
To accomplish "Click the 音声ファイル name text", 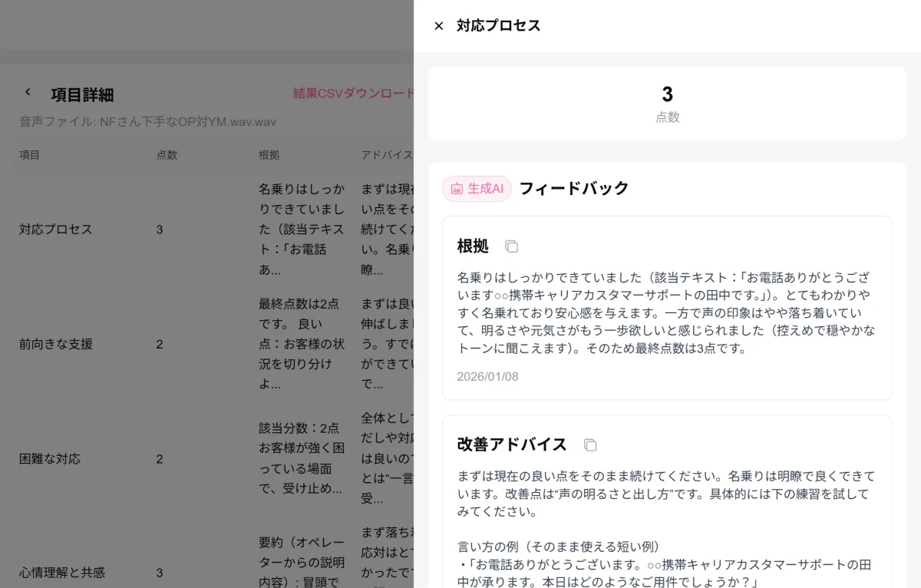I will pos(147,122).
